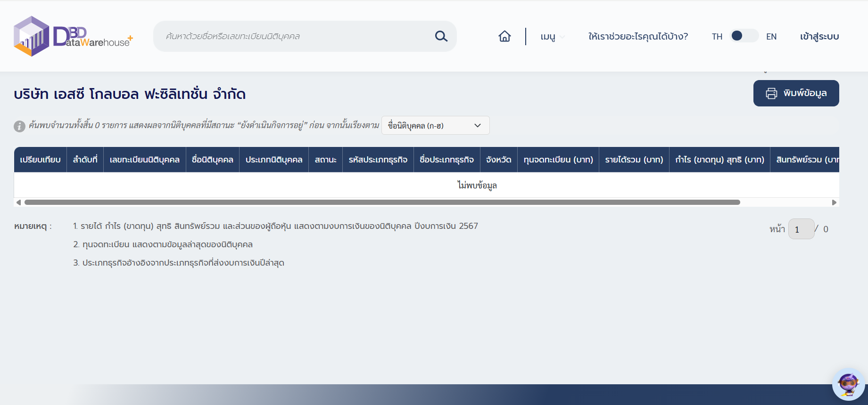Click the พิมพ์ข้อมูล print button
Screen dimensions: 868x405
pyautogui.click(x=796, y=93)
